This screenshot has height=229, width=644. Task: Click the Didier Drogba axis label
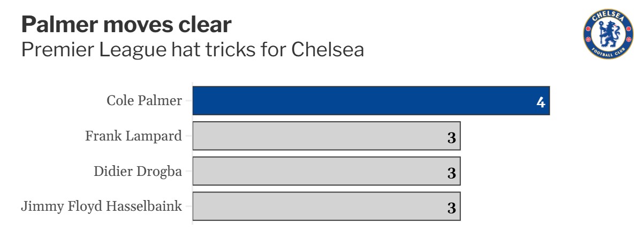138,171
